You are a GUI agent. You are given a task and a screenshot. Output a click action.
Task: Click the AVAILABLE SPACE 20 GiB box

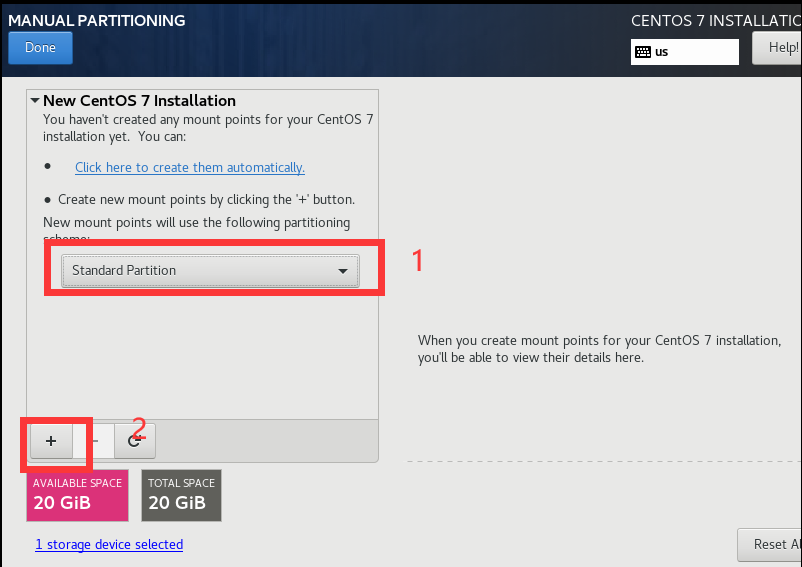pos(77,495)
